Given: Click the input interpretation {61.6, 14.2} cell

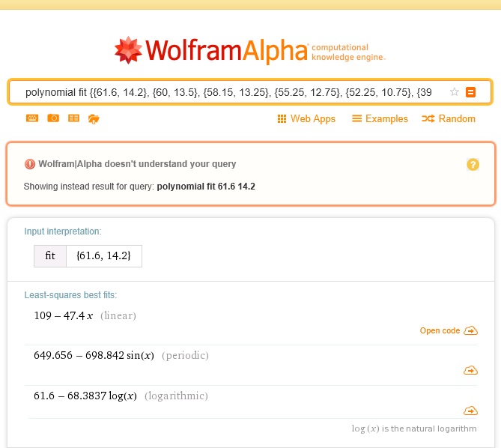Looking at the screenshot, I should [103, 255].
